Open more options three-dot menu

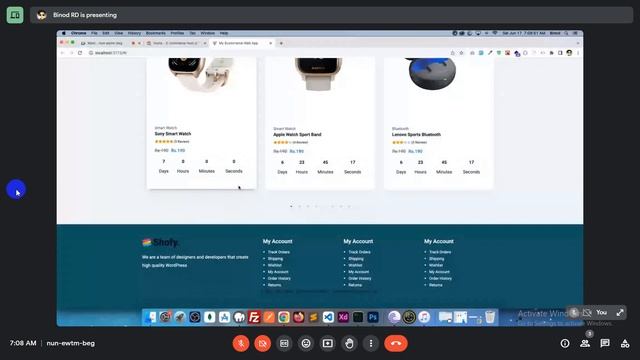point(371,343)
